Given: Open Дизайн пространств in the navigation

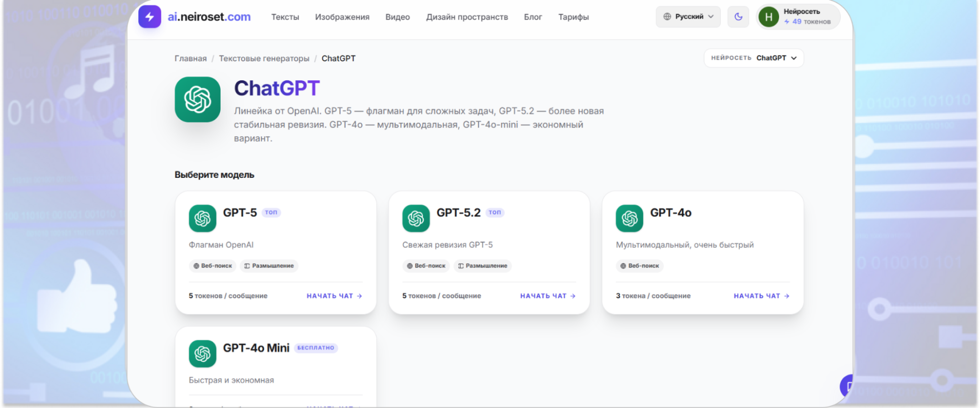Looking at the screenshot, I should [x=467, y=17].
